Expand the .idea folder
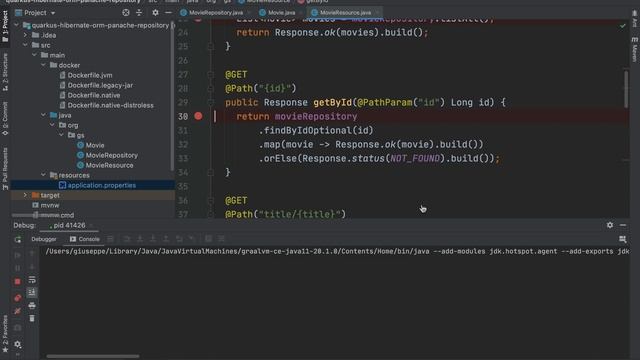640x360 pixels. 25,35
